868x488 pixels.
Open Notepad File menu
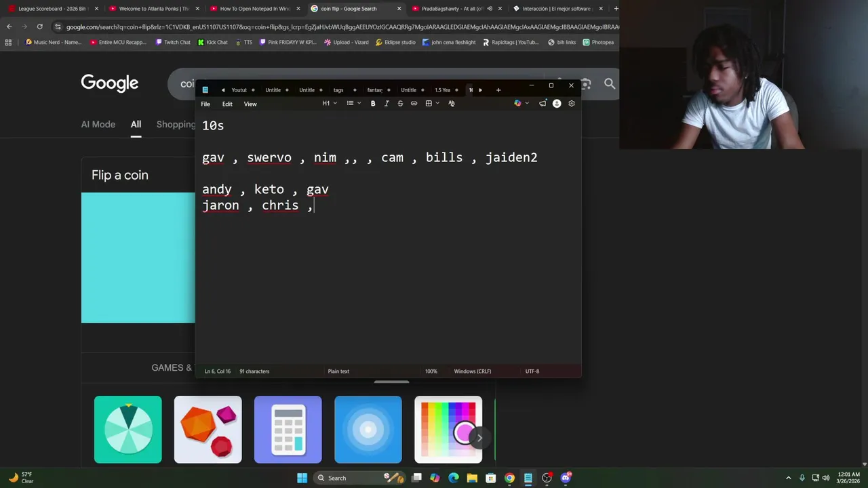click(x=205, y=104)
